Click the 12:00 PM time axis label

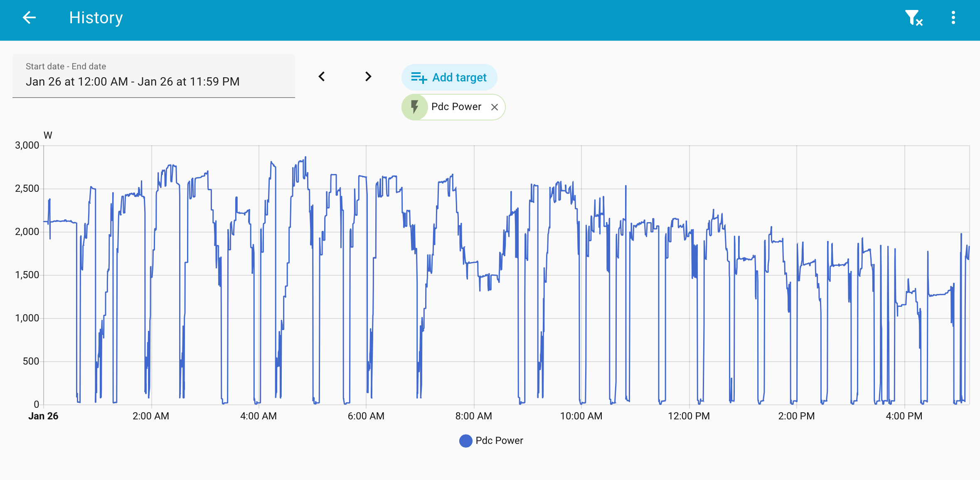[x=689, y=416]
